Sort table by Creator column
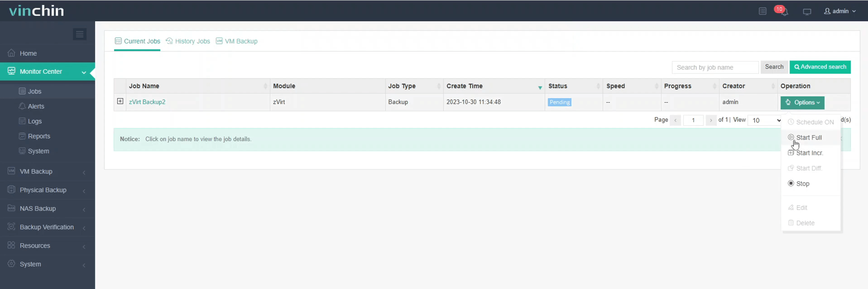This screenshot has width=868, height=289. (748, 86)
